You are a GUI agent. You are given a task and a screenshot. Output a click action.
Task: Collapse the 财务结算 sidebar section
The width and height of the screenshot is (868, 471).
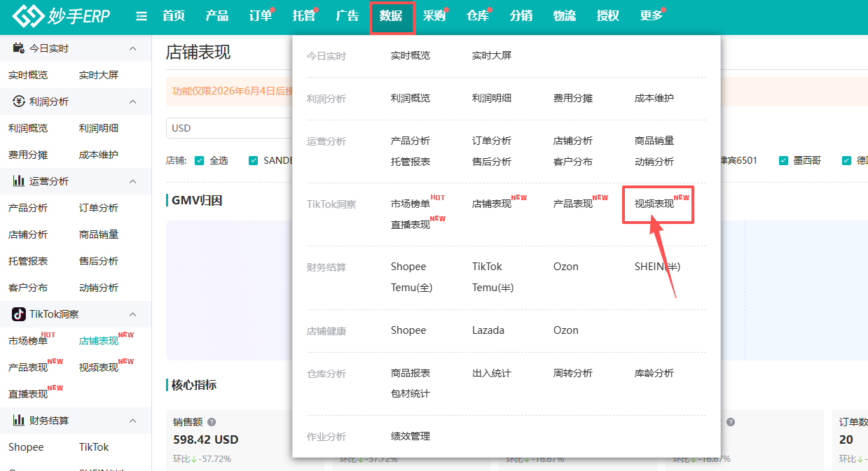133,421
